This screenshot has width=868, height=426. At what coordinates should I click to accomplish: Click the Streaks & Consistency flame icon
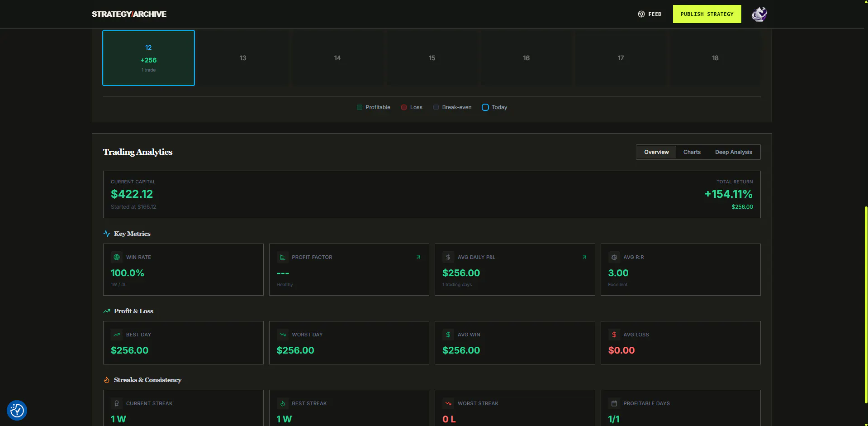[x=107, y=380]
